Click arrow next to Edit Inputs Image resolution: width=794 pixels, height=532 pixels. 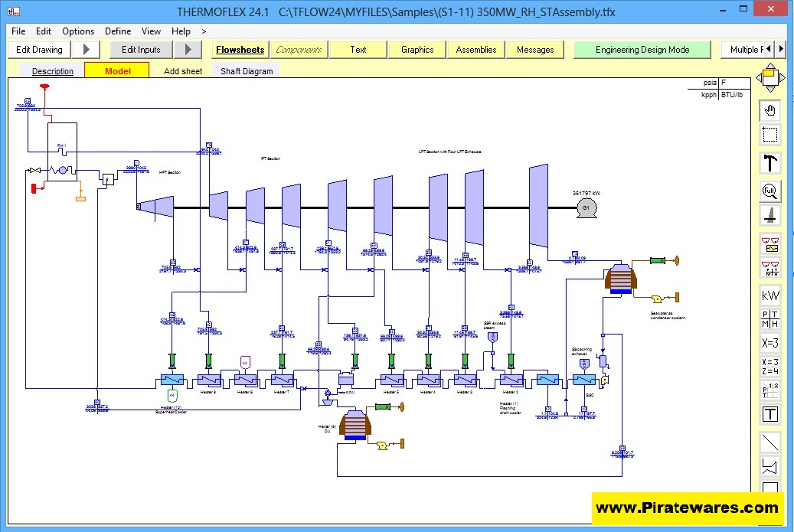pyautogui.click(x=187, y=50)
